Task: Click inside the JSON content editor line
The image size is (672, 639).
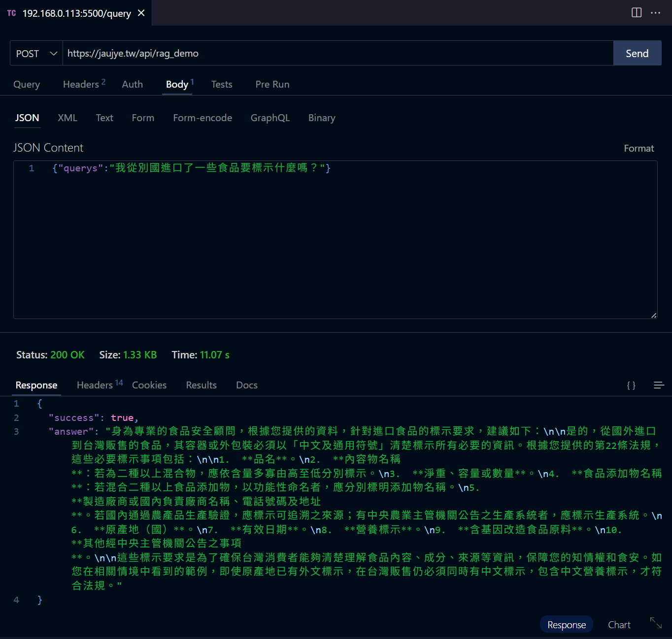Action: (x=191, y=168)
